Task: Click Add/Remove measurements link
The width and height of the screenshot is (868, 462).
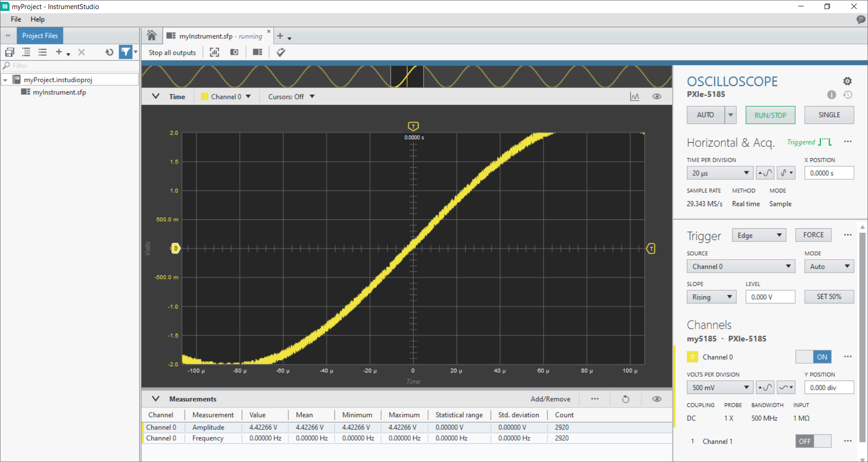Action: coord(550,399)
